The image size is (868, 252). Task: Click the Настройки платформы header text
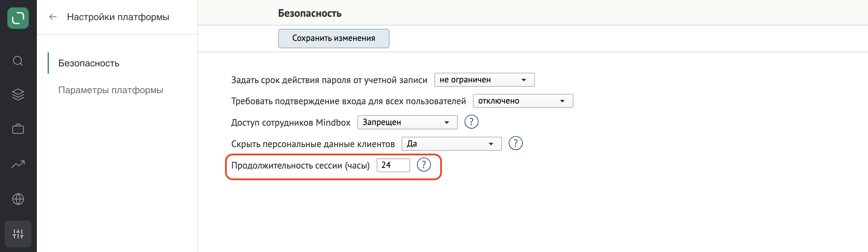[118, 17]
